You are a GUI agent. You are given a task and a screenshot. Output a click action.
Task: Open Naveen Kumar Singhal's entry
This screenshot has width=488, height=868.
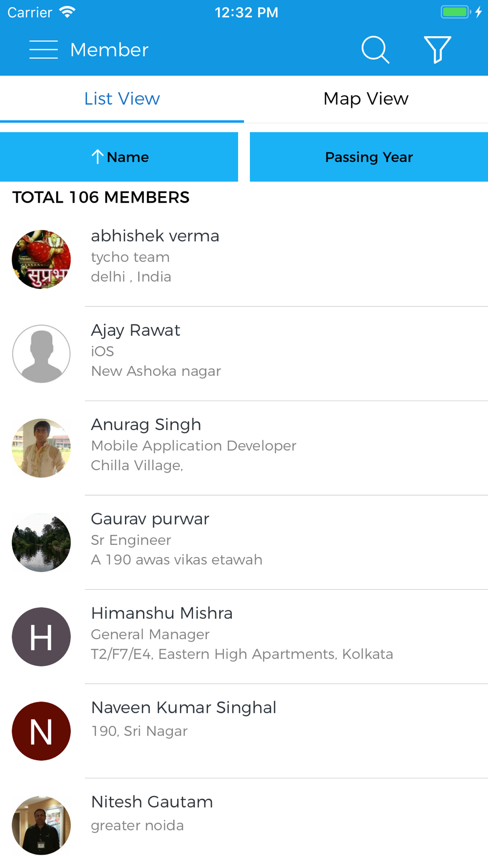(244, 731)
